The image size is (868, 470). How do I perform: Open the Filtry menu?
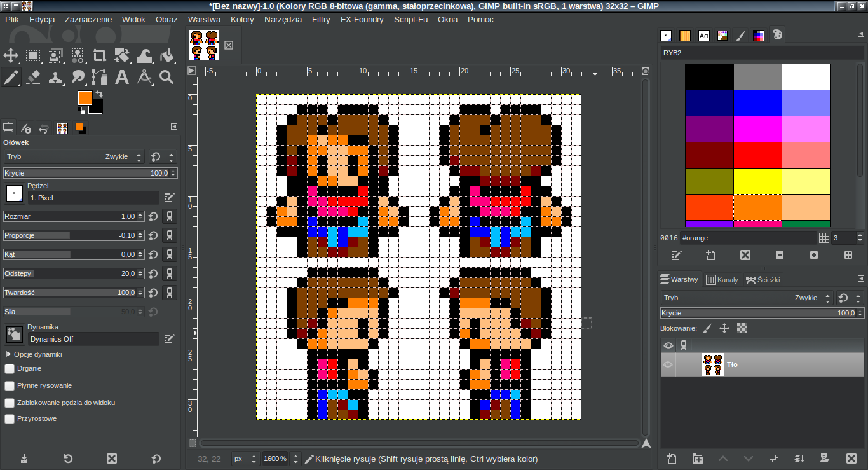click(321, 20)
